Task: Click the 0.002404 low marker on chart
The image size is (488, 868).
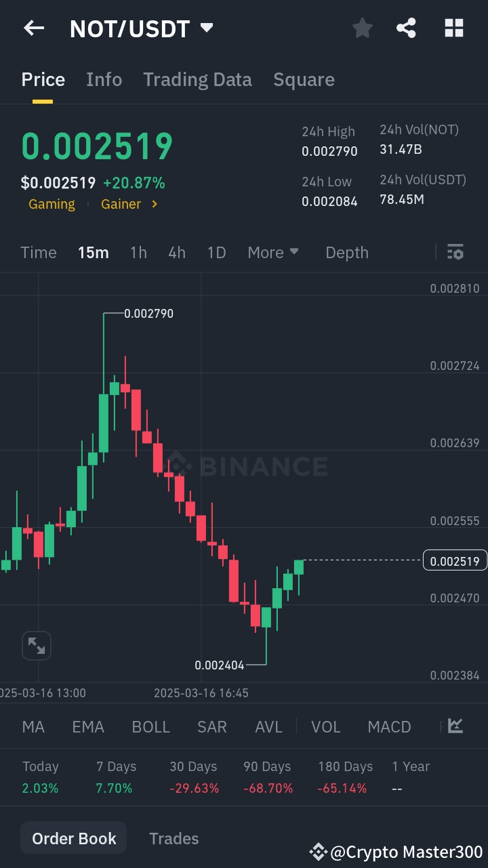Action: pos(220,665)
